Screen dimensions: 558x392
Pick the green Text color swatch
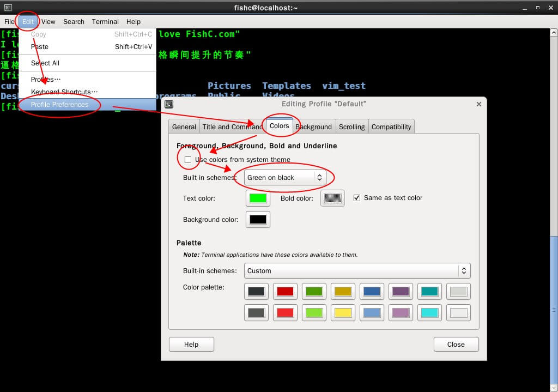click(x=258, y=198)
